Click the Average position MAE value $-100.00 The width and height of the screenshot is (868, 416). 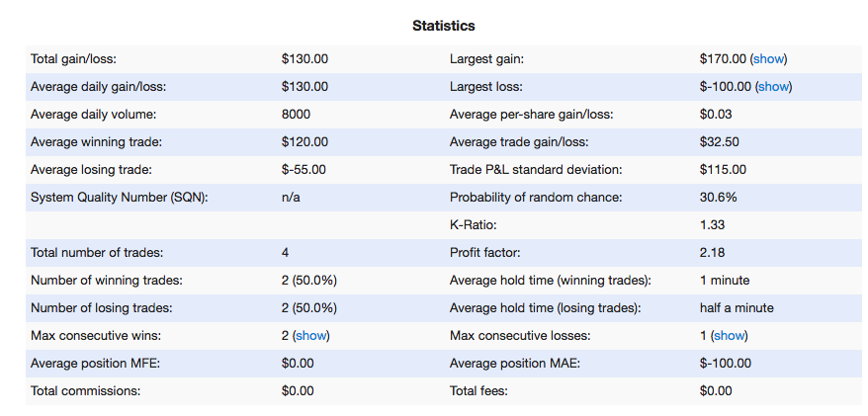click(x=726, y=364)
